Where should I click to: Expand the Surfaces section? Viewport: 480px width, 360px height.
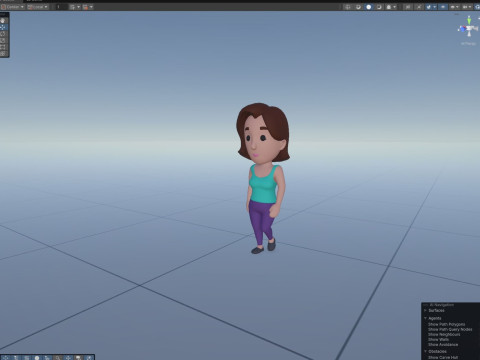(x=425, y=310)
